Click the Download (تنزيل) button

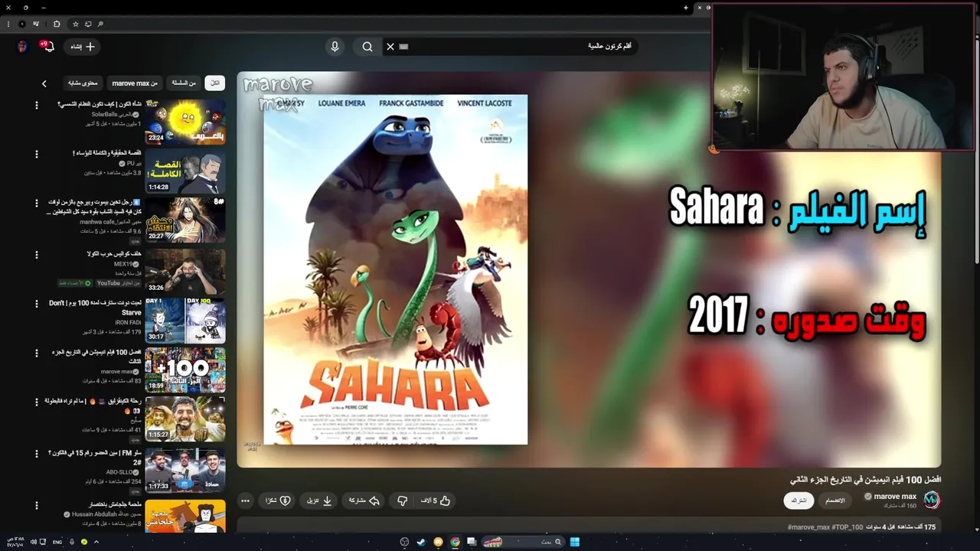click(x=319, y=500)
